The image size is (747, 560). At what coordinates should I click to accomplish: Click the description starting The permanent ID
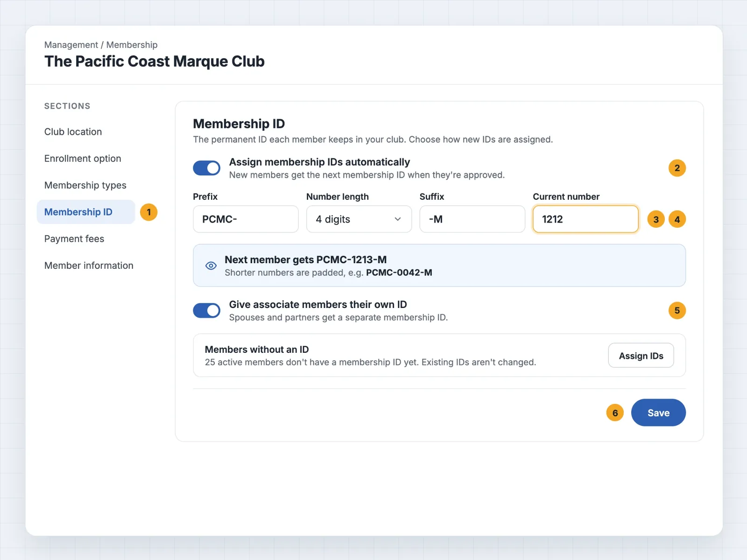[373, 140]
